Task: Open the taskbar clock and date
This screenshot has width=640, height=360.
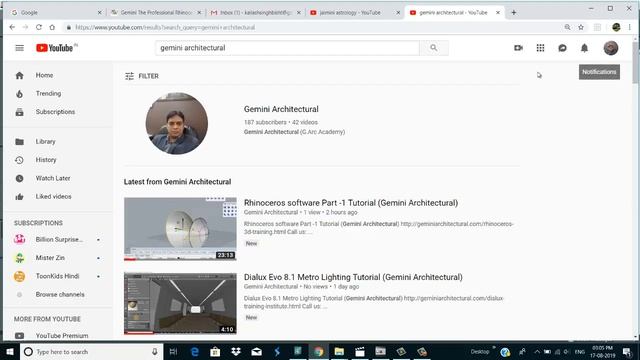Action: click(x=602, y=351)
